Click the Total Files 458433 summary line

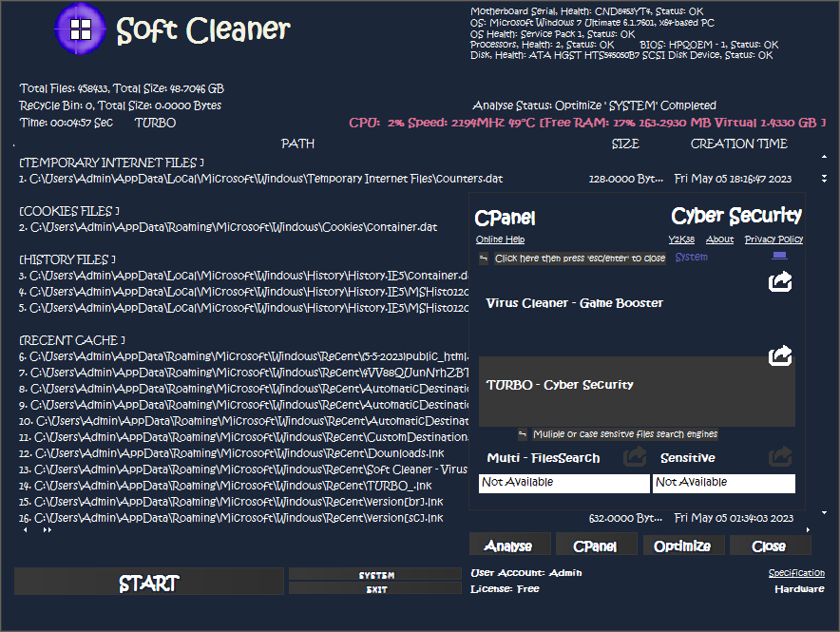point(122,88)
